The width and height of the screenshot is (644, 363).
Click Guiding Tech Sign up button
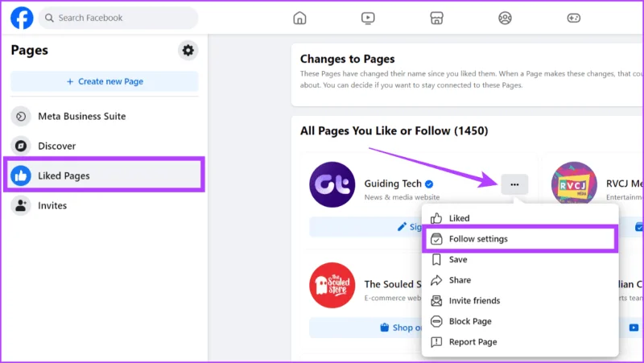click(365, 227)
